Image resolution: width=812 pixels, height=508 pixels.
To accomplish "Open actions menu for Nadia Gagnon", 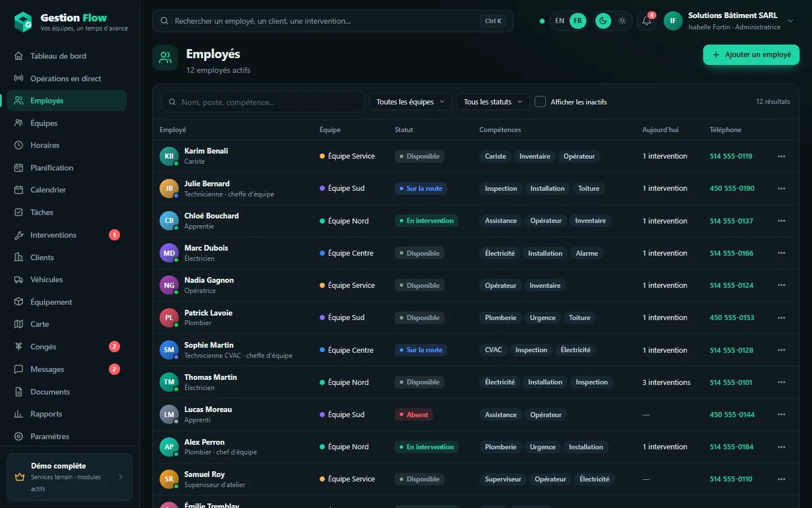I will point(782,285).
